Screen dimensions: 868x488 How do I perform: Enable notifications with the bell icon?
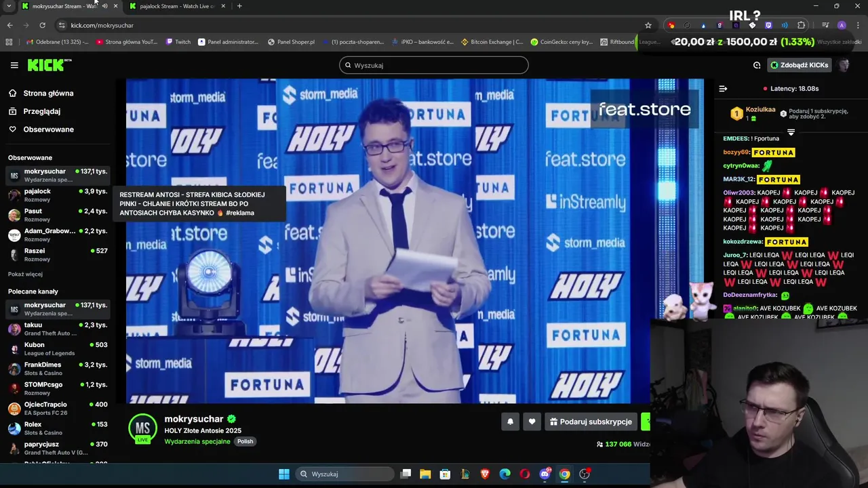[510, 422]
